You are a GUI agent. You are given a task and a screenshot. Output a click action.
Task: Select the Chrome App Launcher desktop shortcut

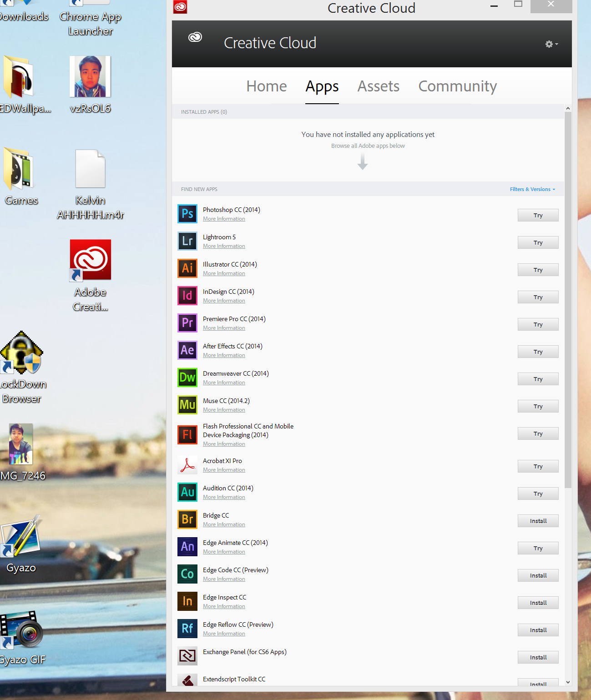click(x=91, y=19)
